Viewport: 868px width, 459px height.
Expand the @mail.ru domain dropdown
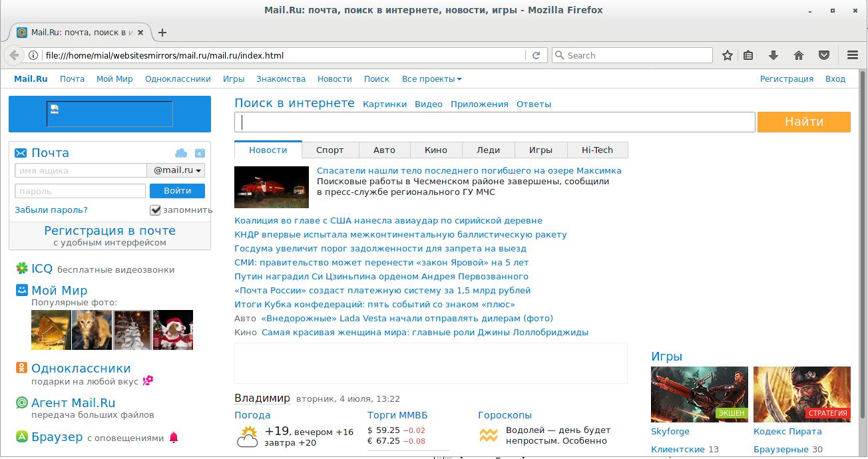click(176, 170)
